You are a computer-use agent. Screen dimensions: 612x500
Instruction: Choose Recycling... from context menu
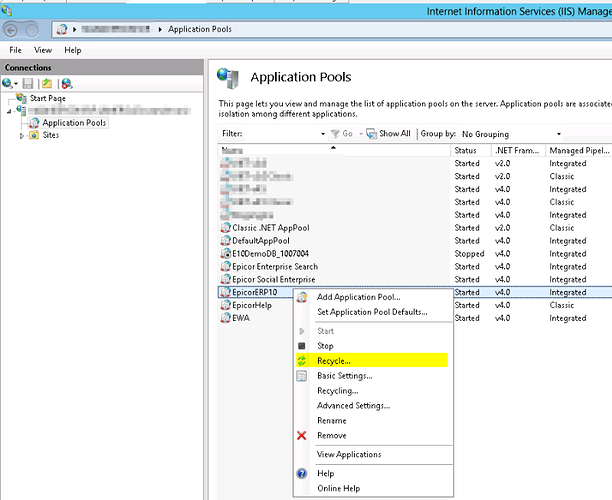pyautogui.click(x=338, y=391)
